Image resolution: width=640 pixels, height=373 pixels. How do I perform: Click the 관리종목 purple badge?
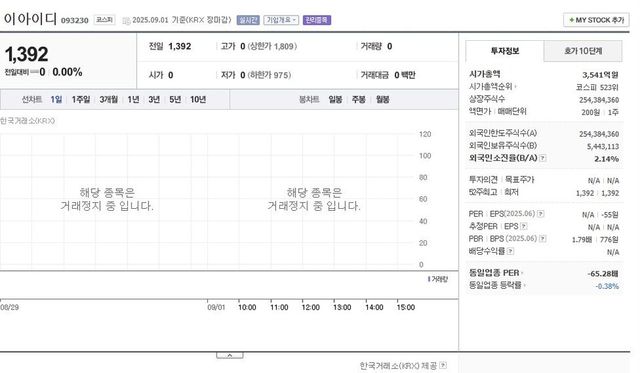[x=317, y=20]
